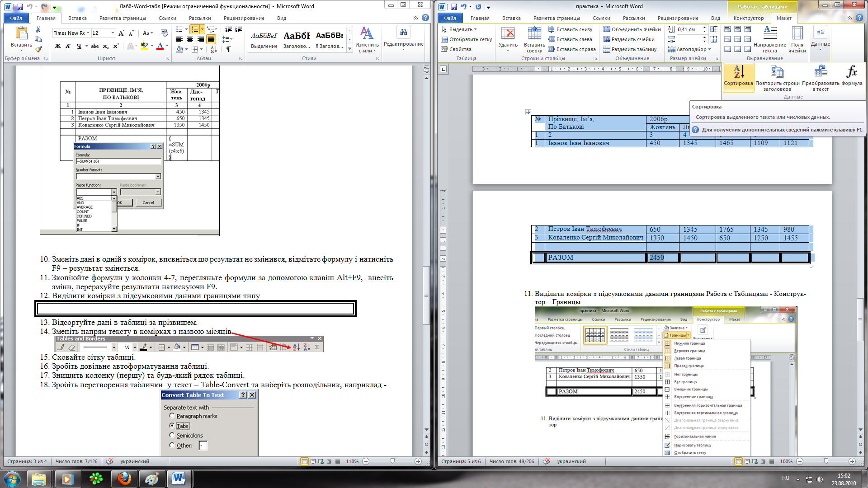
Task: Click Superscript icon in left Word ribbon
Action: coord(116,46)
